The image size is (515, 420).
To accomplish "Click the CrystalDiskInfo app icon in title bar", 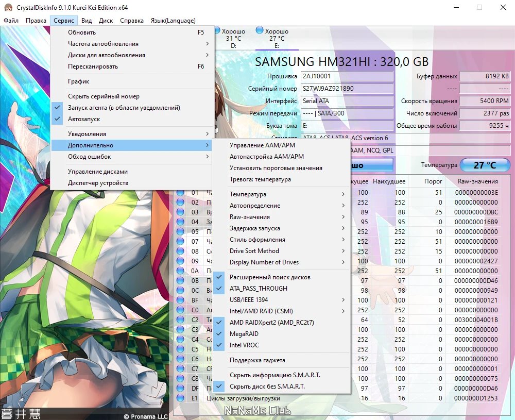I will [x=8, y=7].
